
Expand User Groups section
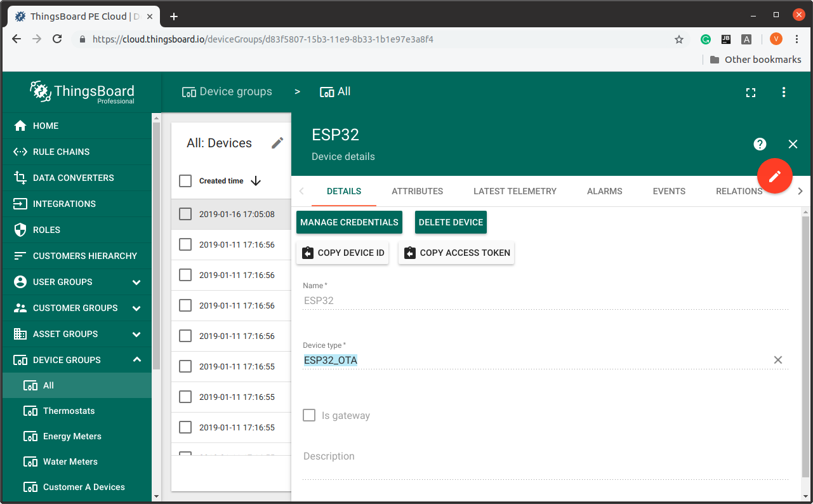(136, 282)
